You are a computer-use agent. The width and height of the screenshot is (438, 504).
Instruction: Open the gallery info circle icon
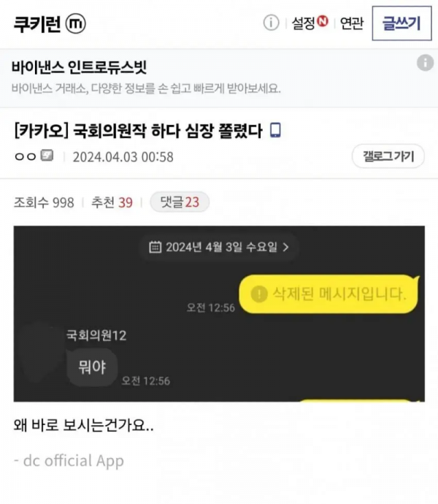tap(272, 23)
